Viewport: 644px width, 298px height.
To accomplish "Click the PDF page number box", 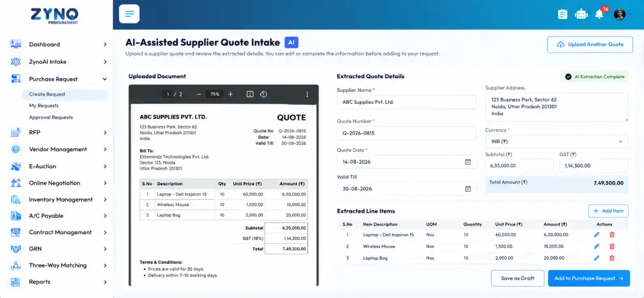I will pyautogui.click(x=168, y=95).
